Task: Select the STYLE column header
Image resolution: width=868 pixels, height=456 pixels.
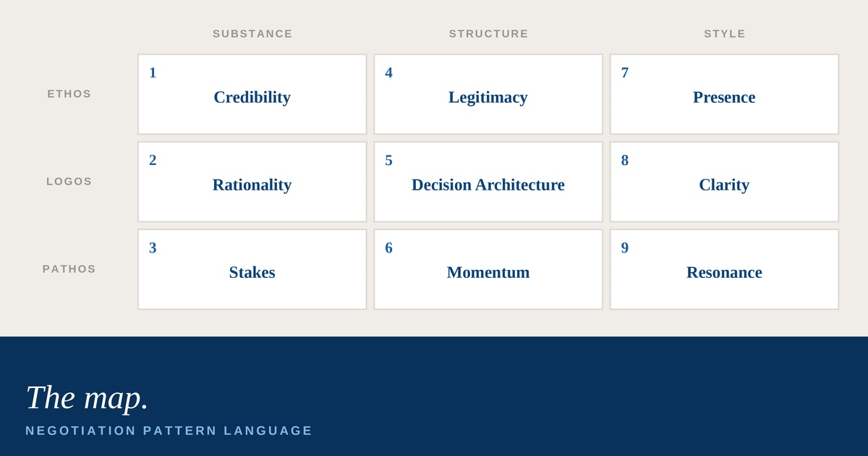Action: [x=724, y=34]
